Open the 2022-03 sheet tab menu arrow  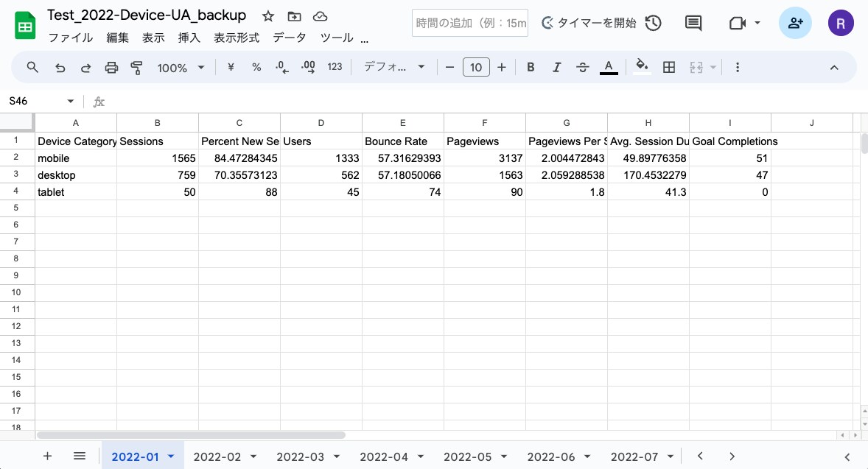pyautogui.click(x=337, y=456)
